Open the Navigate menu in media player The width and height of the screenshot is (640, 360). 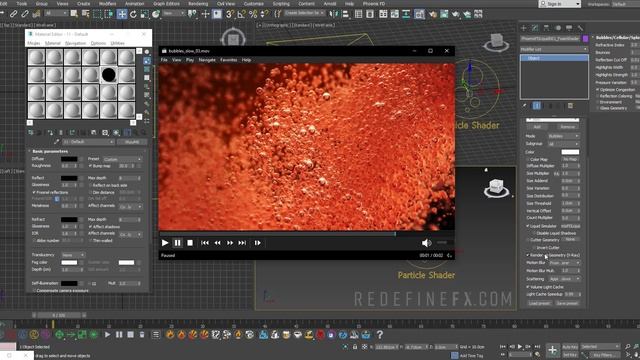coord(207,60)
